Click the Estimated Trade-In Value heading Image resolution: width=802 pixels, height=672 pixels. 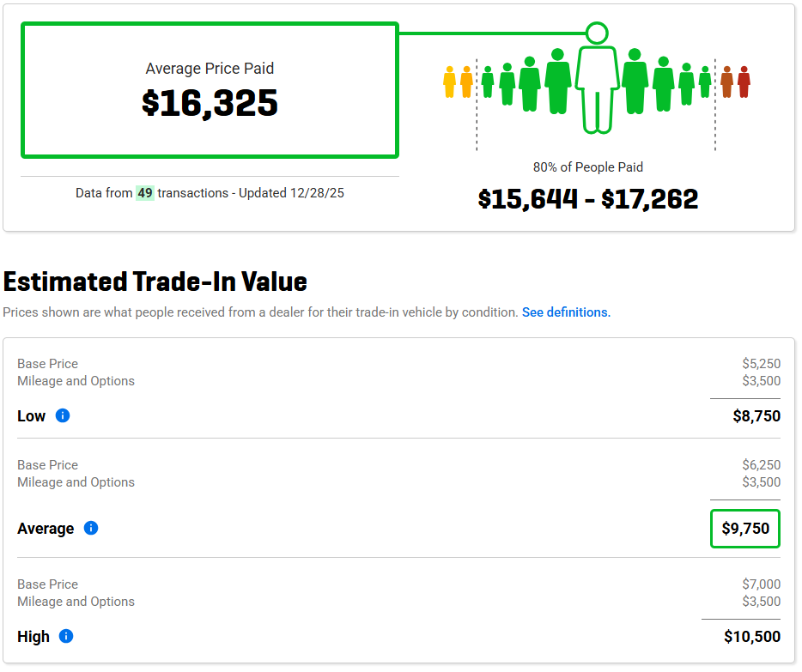coord(155,282)
